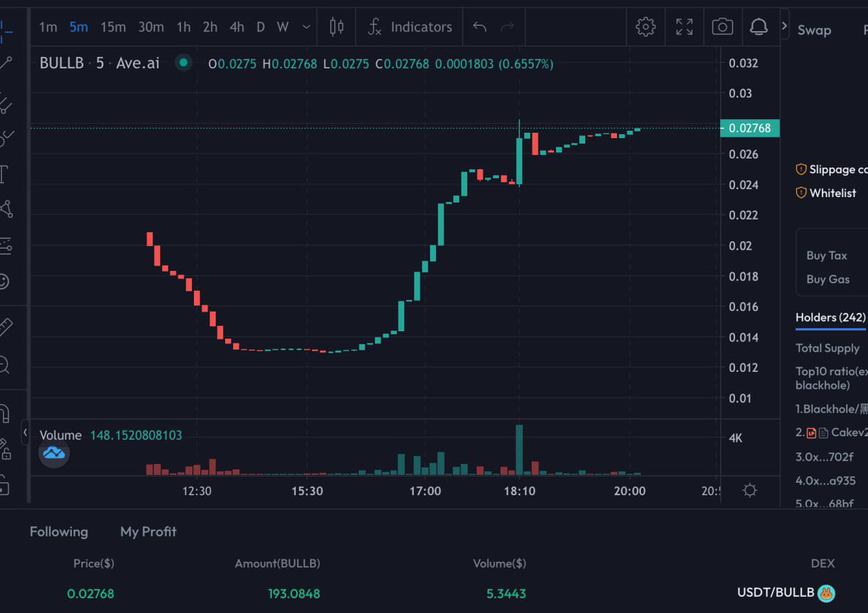Image resolution: width=868 pixels, height=613 pixels.
Task: Open the timeframe dropdown chevron
Action: (307, 27)
